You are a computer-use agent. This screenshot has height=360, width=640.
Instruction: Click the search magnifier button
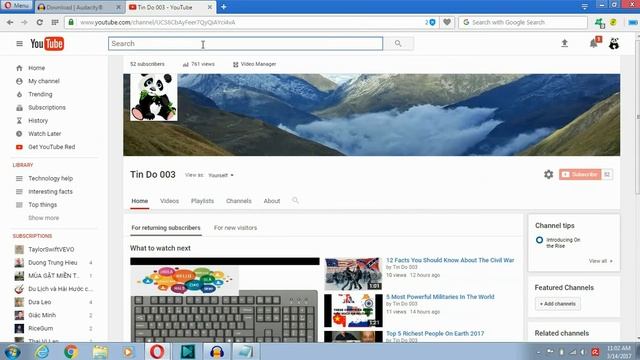[398, 43]
